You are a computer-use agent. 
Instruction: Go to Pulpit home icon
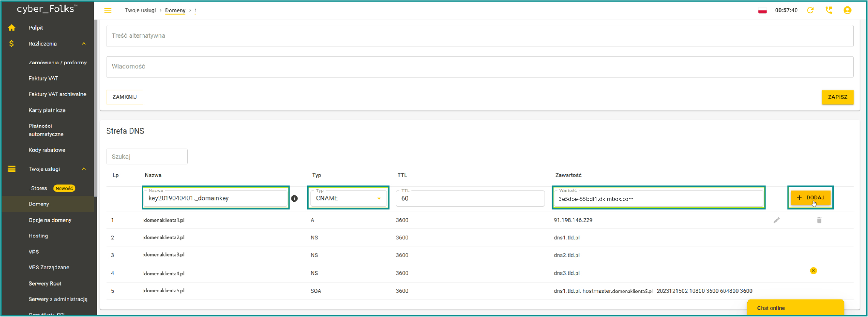(x=12, y=28)
